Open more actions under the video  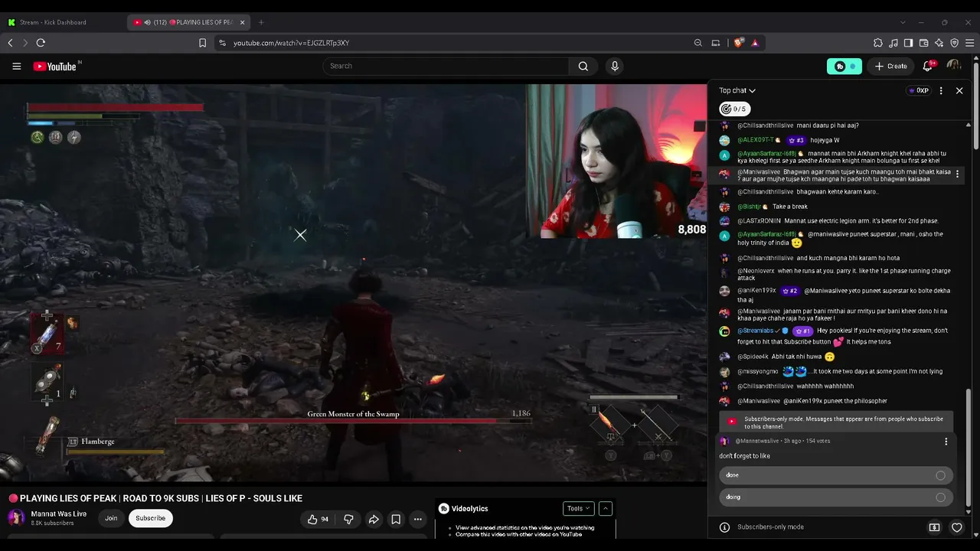click(418, 519)
